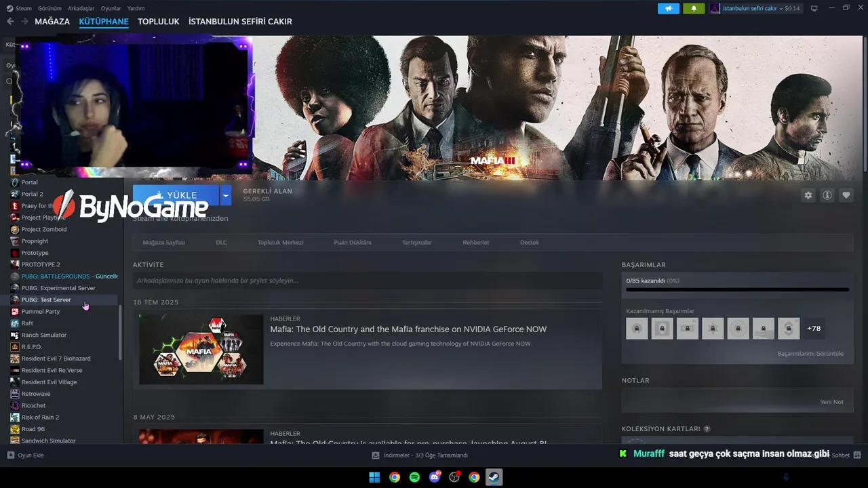Image resolution: width=868 pixels, height=488 pixels.
Task: Open the game settings gear icon
Action: [808, 195]
